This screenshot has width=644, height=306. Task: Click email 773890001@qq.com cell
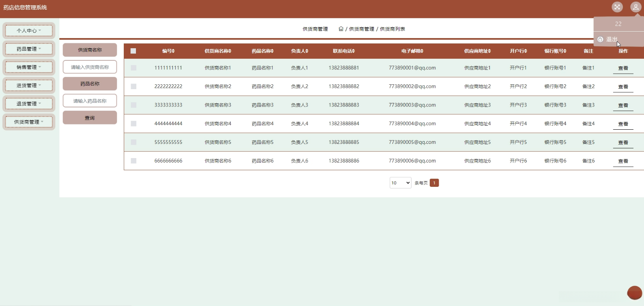point(412,68)
